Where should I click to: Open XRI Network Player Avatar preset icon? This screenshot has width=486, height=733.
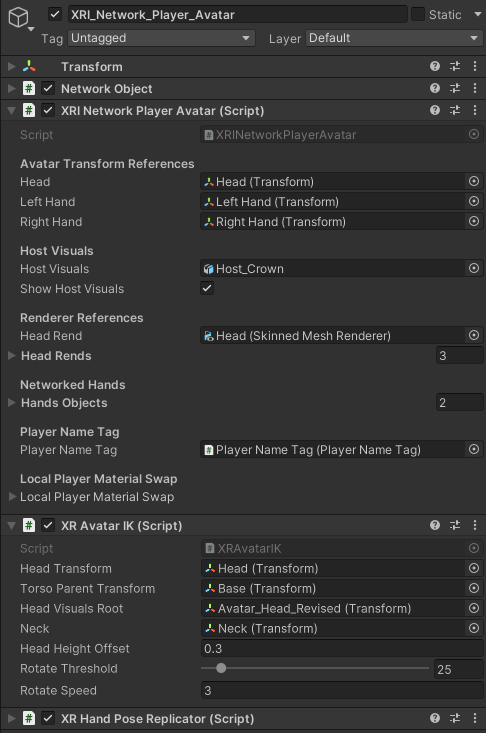[455, 110]
